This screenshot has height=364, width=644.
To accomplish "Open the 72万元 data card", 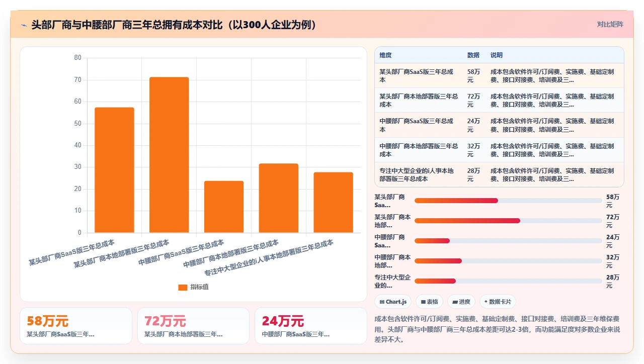I will [193, 326].
